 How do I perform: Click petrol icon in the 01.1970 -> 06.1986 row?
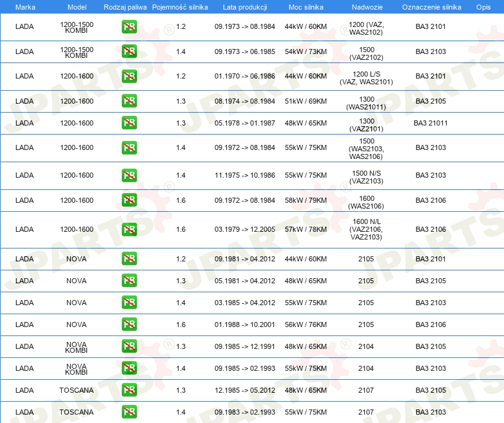pyautogui.click(x=129, y=76)
